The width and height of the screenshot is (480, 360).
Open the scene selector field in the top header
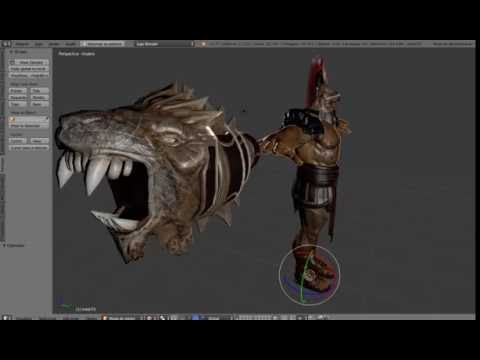click(x=164, y=44)
